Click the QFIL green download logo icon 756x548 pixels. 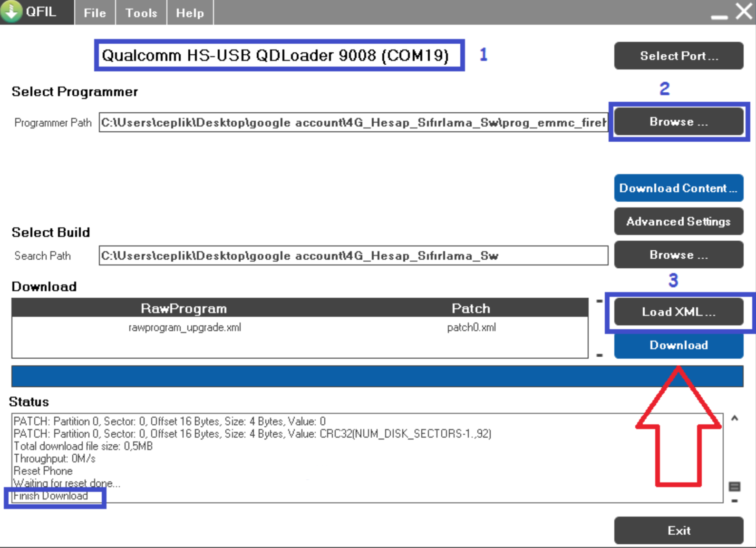click(x=11, y=11)
